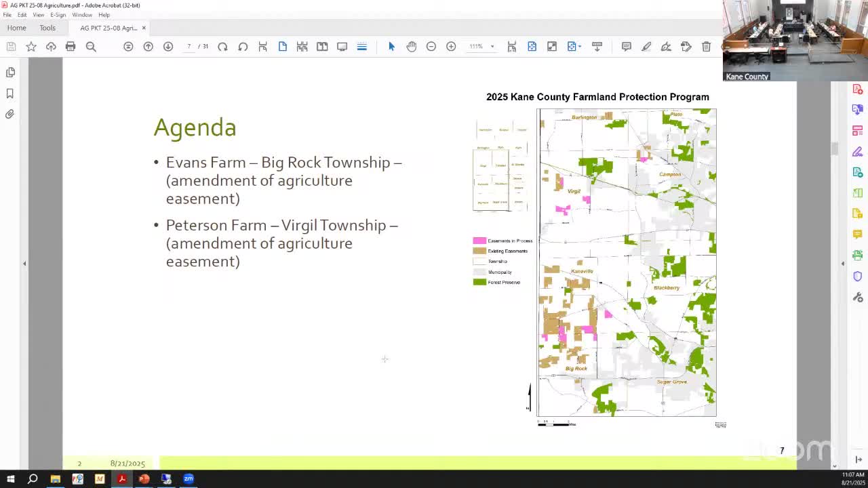Screen dimensions: 868x488
Task: Print the document
Action: pos(71,46)
